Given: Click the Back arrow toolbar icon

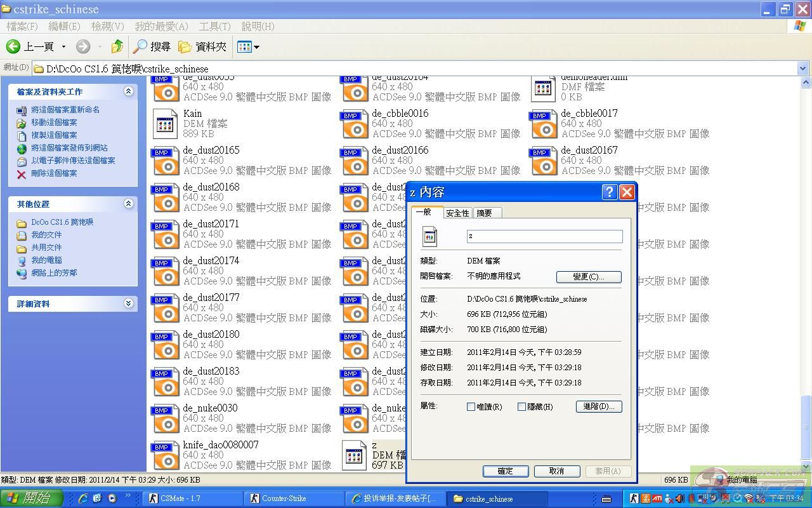Looking at the screenshot, I should [13, 46].
